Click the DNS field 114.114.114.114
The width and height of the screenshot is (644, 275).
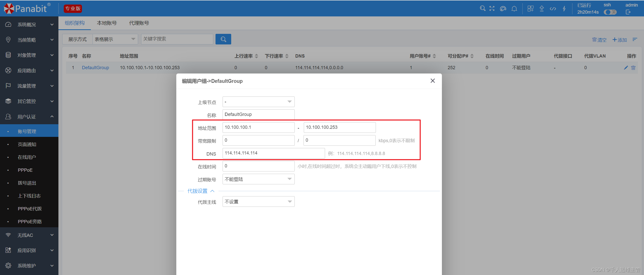[274, 153]
